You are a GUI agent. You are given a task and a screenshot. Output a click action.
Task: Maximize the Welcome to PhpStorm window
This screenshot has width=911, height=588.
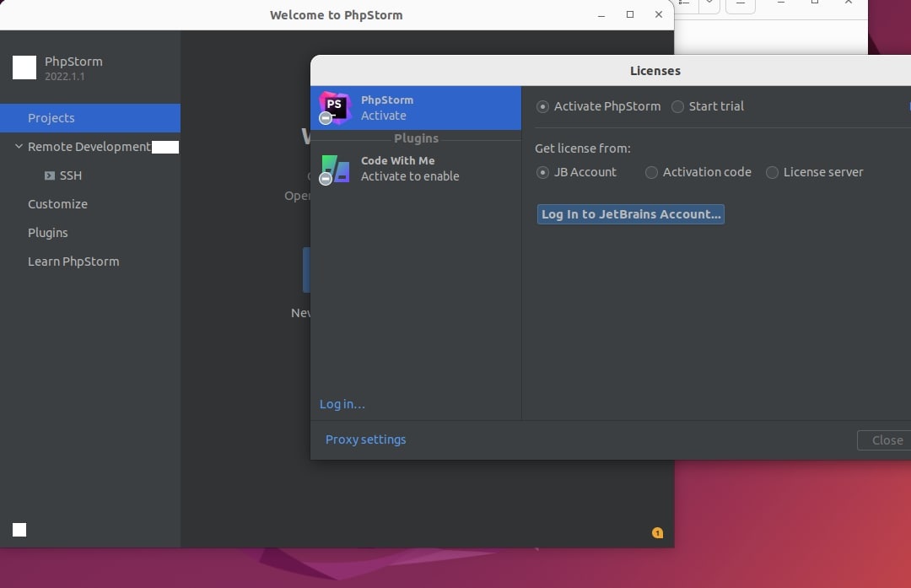coord(630,14)
